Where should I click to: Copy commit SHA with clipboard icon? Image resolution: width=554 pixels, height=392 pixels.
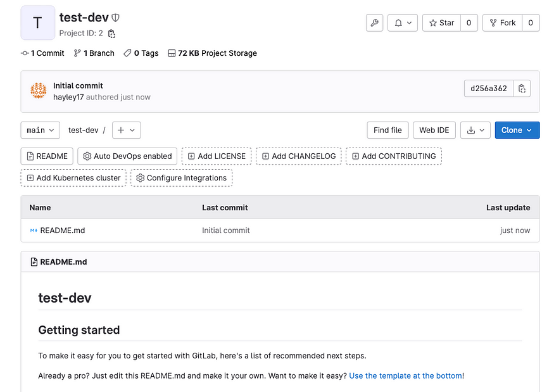point(522,89)
